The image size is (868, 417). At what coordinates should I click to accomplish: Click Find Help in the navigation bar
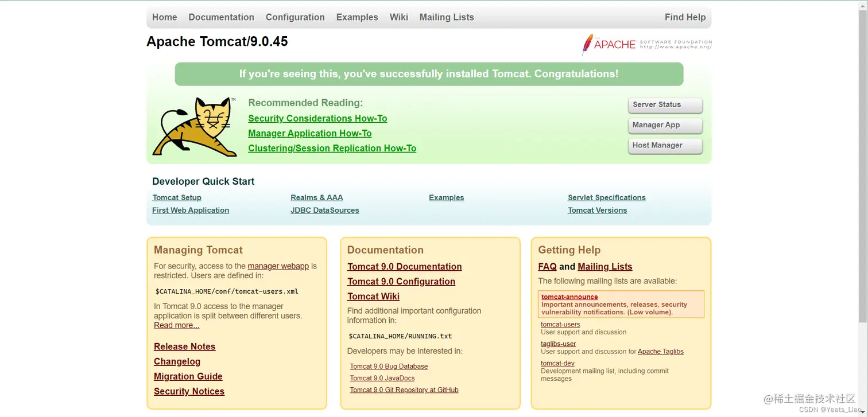pos(685,17)
